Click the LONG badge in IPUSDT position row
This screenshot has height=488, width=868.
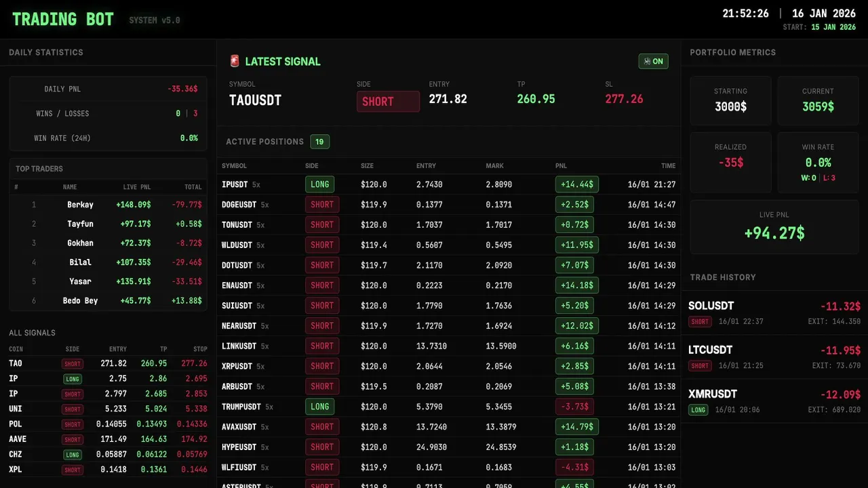click(319, 184)
